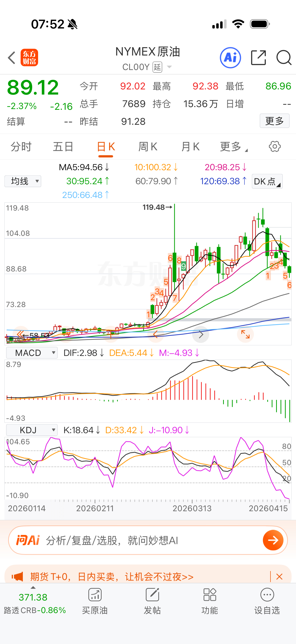Image resolution: width=296 pixels, height=644 pixels.
Task: Tap the chart's right arrow button
Action: [201, 334]
